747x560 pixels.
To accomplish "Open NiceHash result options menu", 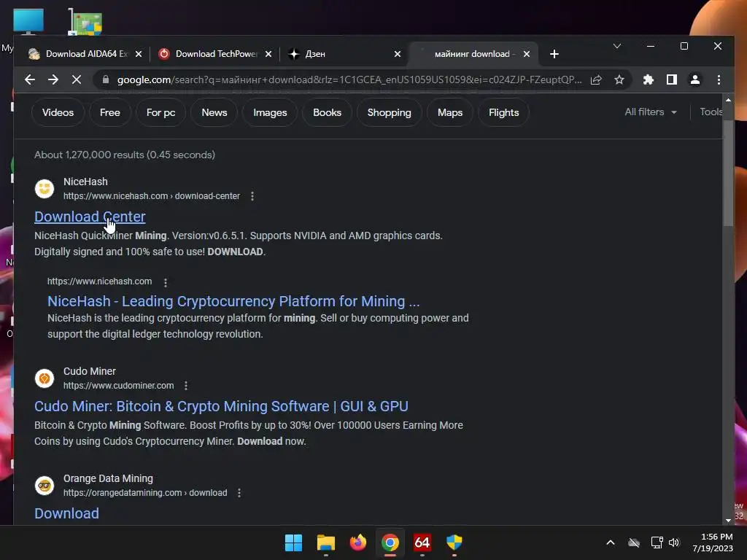I will coord(252,196).
